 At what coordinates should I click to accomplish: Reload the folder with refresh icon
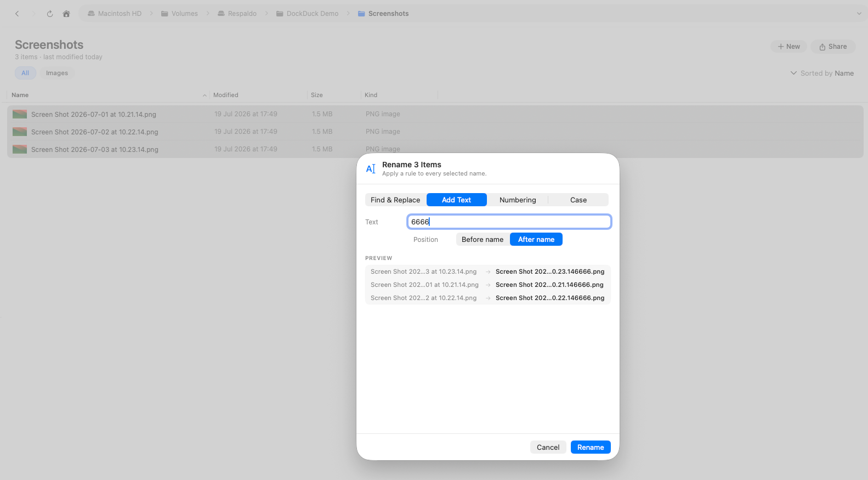[50, 14]
